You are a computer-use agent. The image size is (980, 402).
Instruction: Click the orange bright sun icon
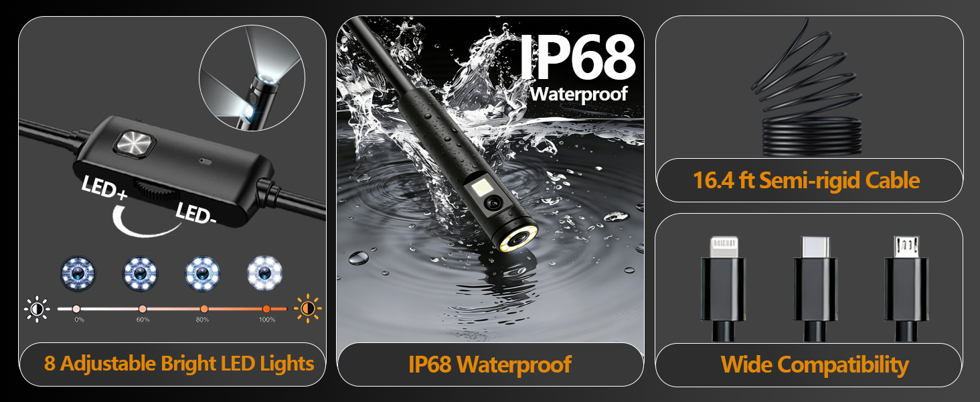coord(308,308)
